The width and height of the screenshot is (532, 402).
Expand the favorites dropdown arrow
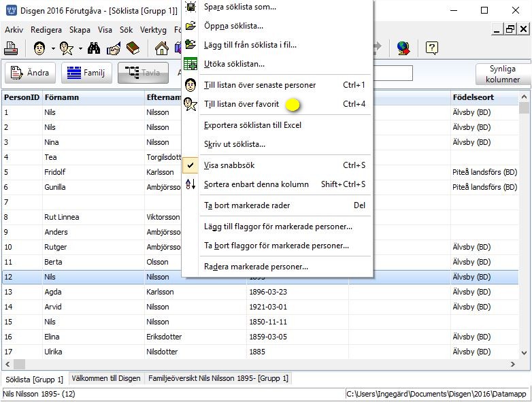[x=80, y=49]
